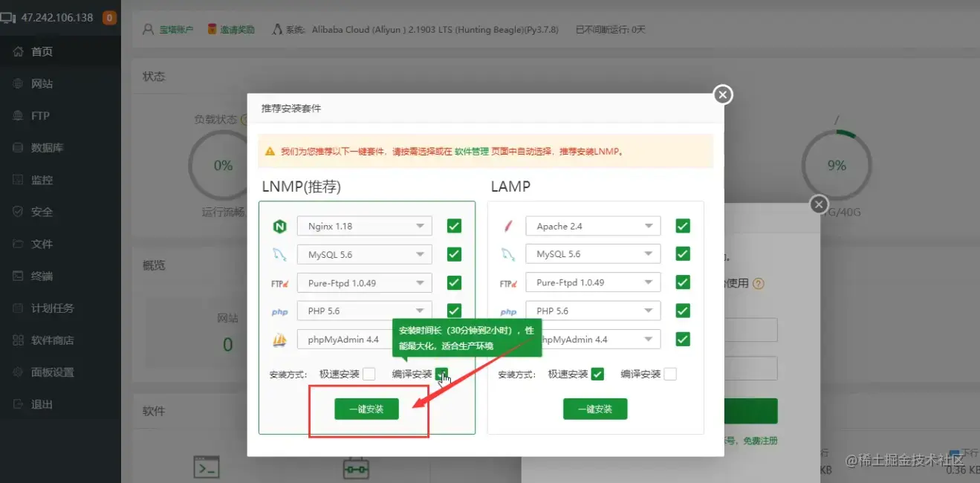Close the recommended install suite dialog

pos(723,95)
